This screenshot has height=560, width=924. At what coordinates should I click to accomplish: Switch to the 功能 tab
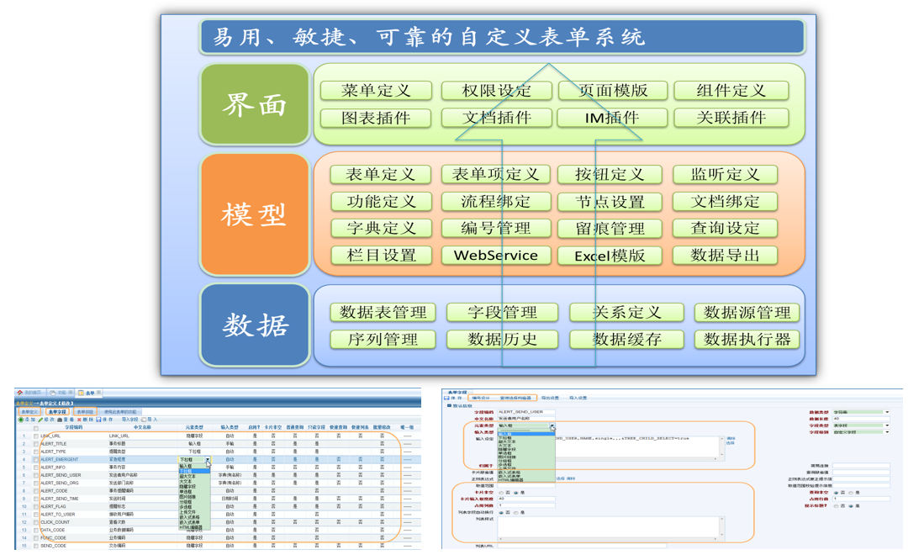tap(60, 392)
